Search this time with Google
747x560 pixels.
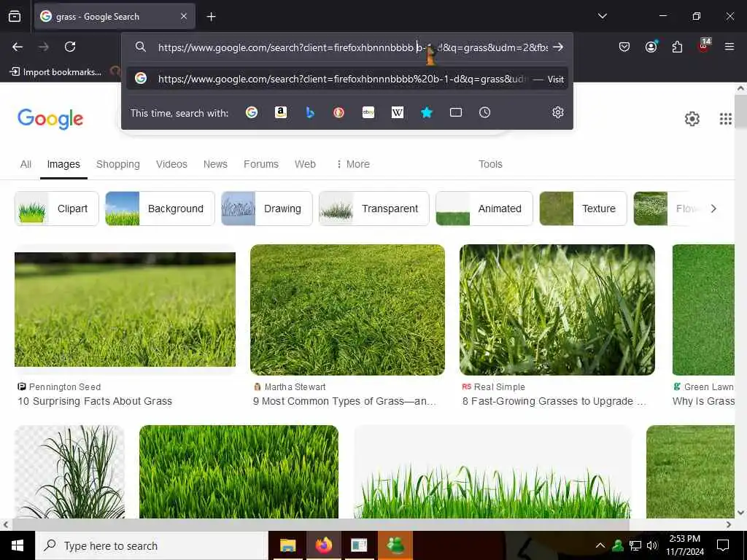coord(252,112)
